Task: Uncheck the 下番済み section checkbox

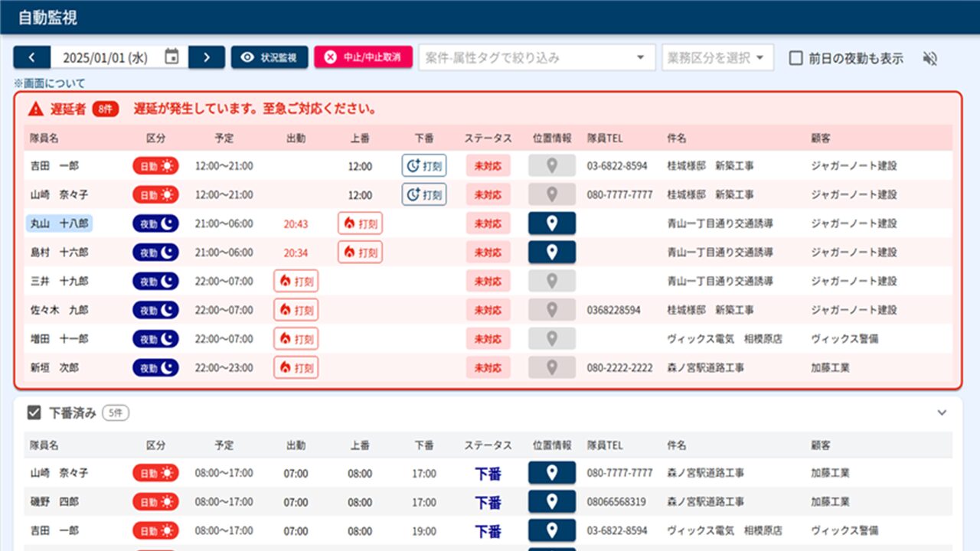Action: pyautogui.click(x=34, y=413)
